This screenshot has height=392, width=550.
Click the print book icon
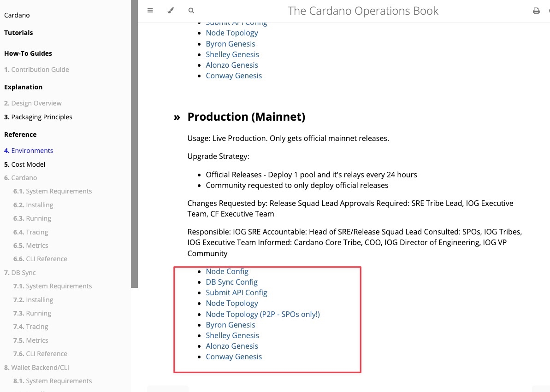coord(536,11)
